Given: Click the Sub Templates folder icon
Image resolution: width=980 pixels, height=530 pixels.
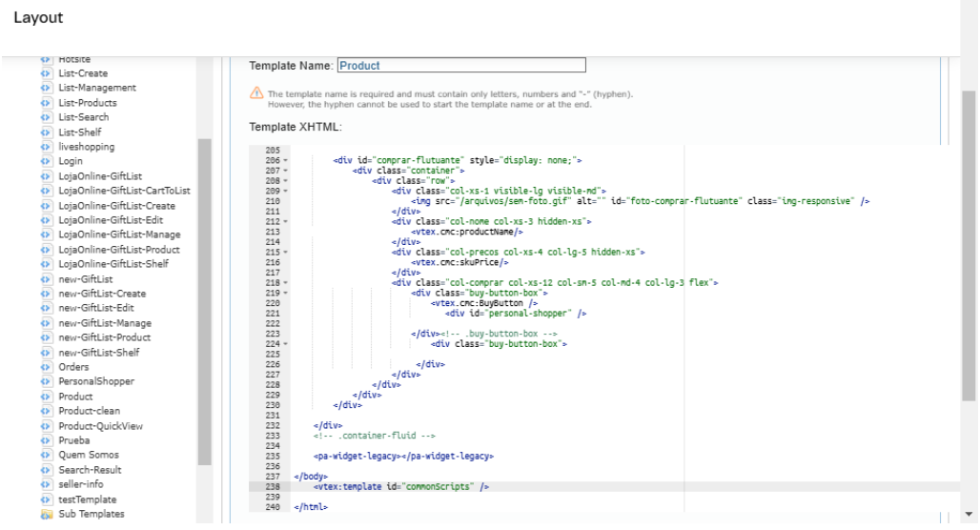Looking at the screenshot, I should coord(47,515).
